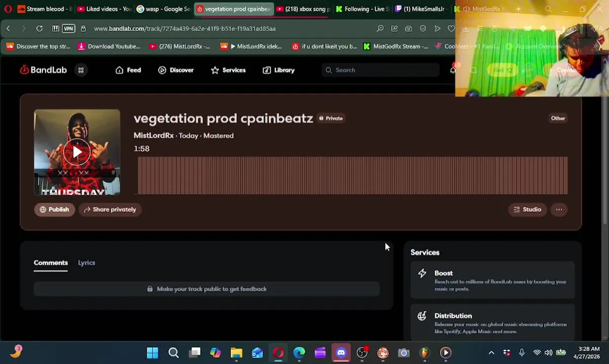
Task: Go back in the browser
Action: pyautogui.click(x=8, y=29)
